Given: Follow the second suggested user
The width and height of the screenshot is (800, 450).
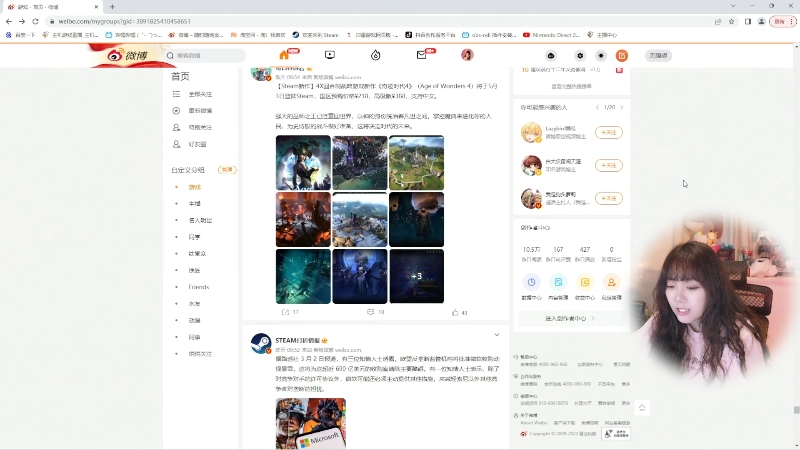Looking at the screenshot, I should (609, 165).
